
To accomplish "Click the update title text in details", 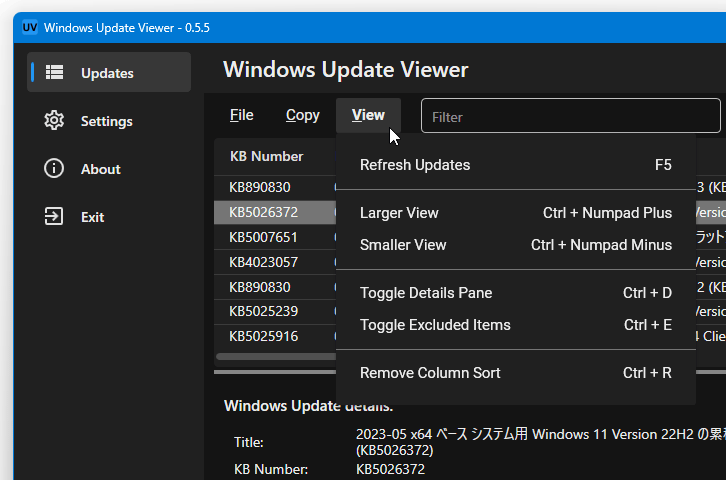I will coord(540,442).
